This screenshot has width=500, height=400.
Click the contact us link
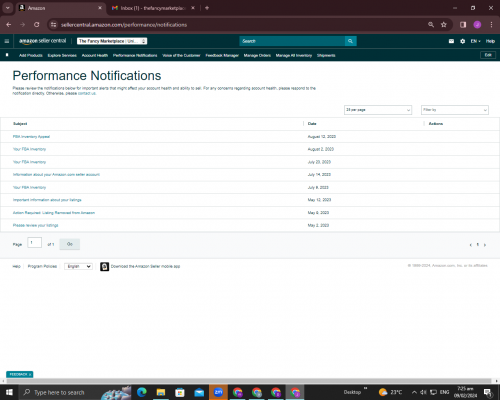coord(87,93)
